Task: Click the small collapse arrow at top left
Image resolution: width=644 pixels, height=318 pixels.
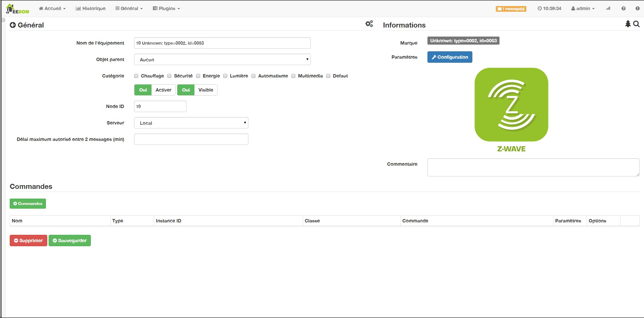Action: coord(3,20)
